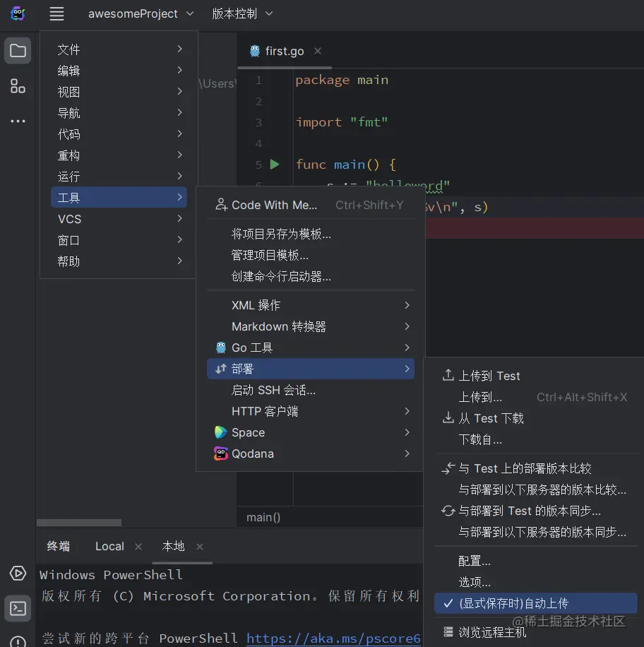
Task: Open the Services run tool window
Action: [18, 573]
